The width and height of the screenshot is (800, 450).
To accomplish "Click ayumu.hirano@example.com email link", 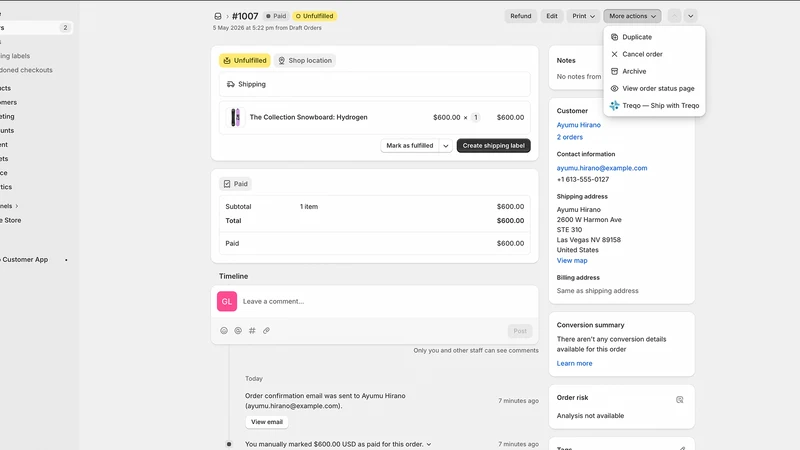I will [602, 168].
